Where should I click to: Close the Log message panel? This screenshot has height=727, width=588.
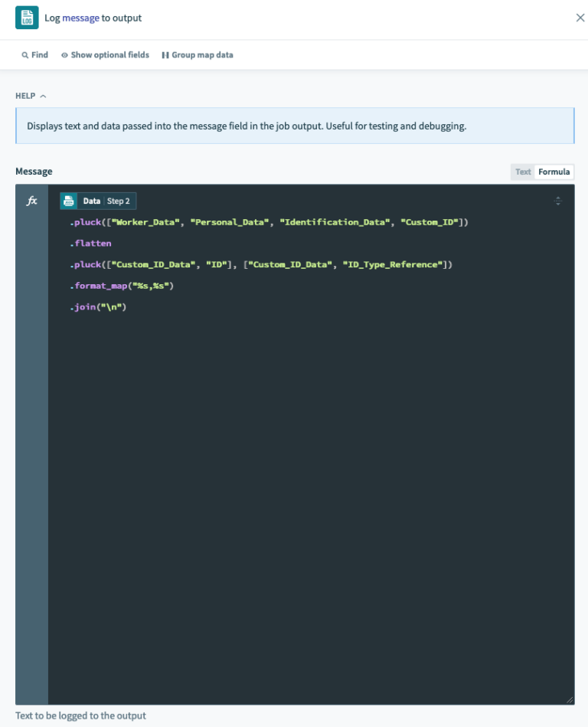(580, 18)
